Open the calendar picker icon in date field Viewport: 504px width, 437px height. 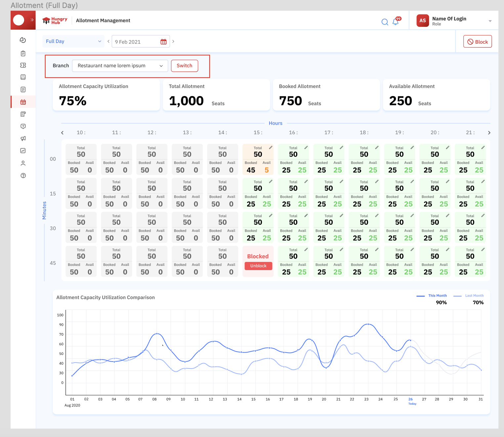[163, 42]
